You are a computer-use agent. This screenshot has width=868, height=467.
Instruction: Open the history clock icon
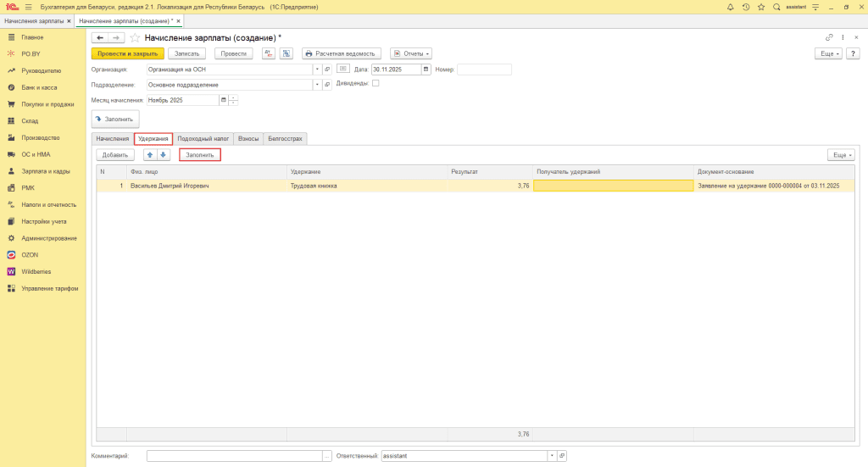[746, 7]
